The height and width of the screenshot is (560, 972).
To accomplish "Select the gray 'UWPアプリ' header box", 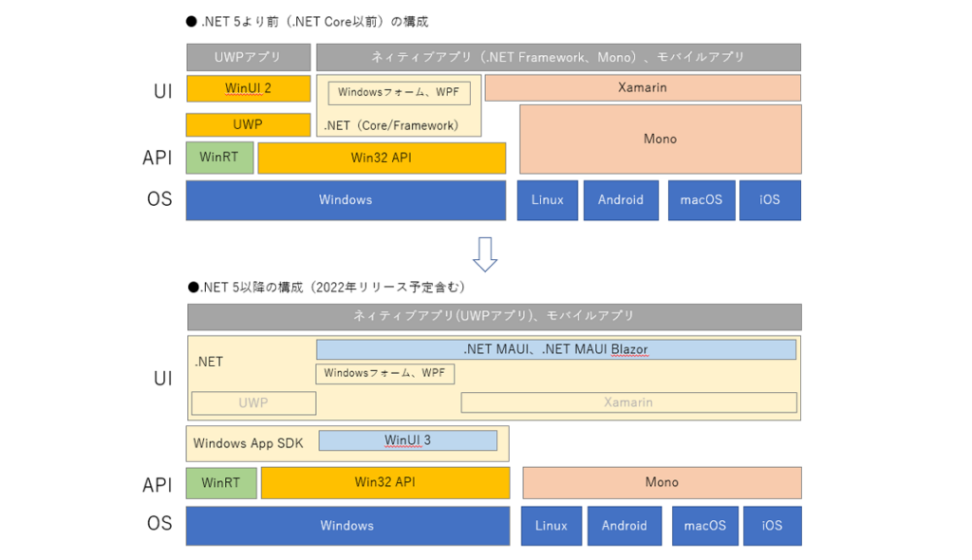I will tap(249, 57).
